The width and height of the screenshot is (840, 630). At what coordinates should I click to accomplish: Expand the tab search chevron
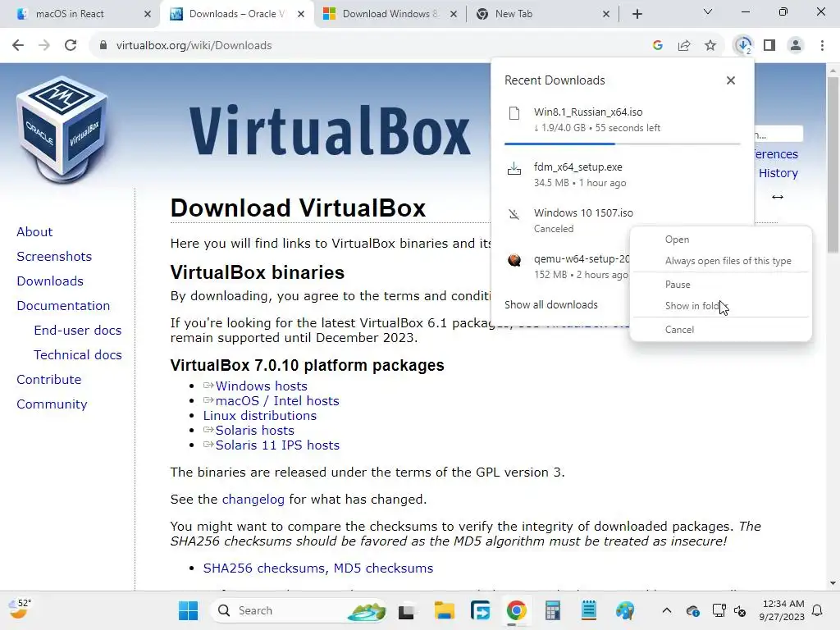(708, 11)
